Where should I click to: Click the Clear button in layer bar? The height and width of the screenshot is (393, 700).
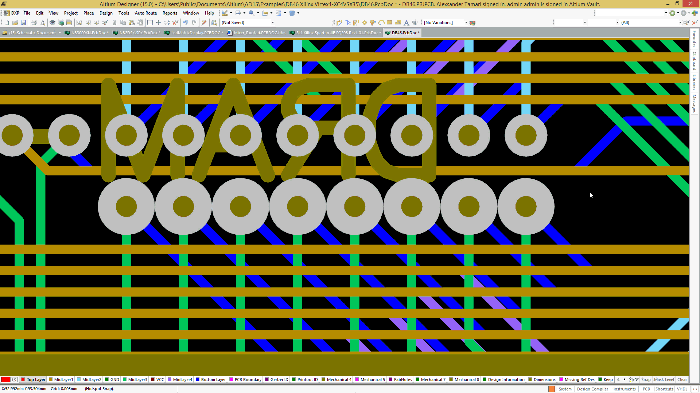point(682,380)
